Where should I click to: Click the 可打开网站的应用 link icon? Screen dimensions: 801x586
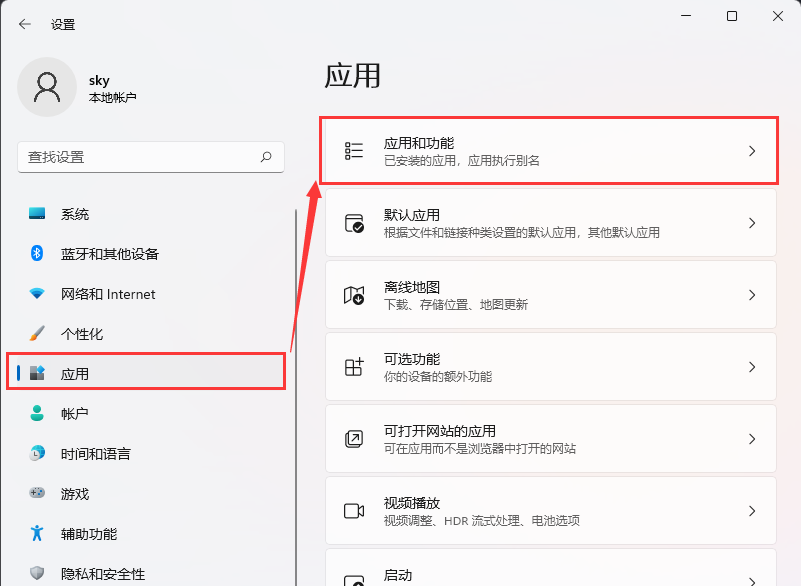coord(352,438)
